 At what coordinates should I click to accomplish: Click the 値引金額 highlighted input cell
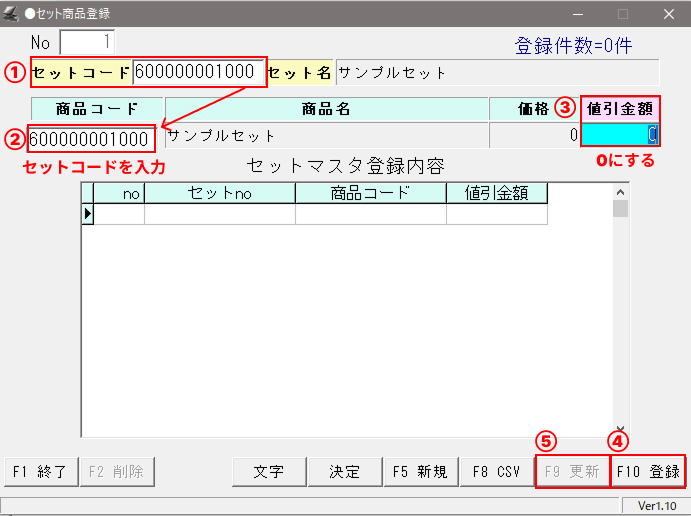coord(620,136)
